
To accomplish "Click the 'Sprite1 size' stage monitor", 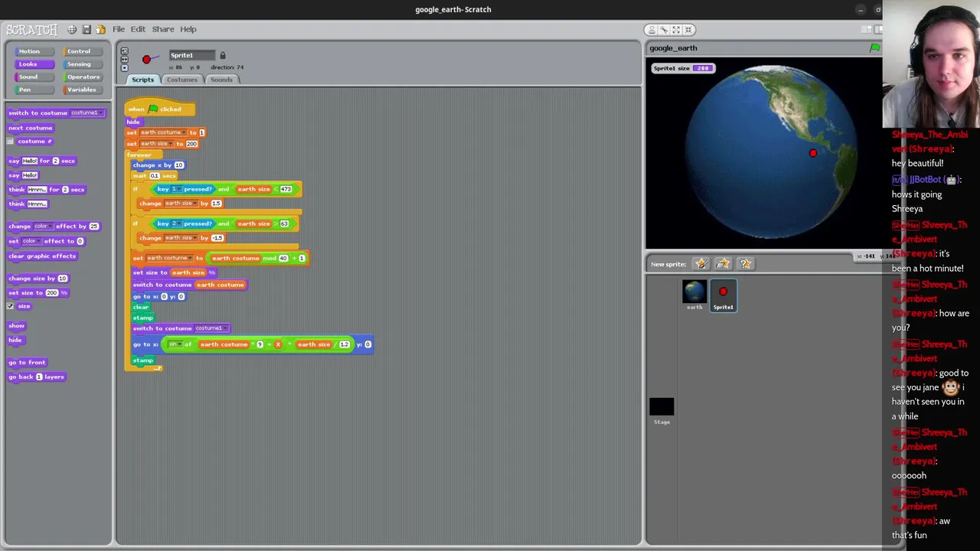I will click(x=683, y=68).
